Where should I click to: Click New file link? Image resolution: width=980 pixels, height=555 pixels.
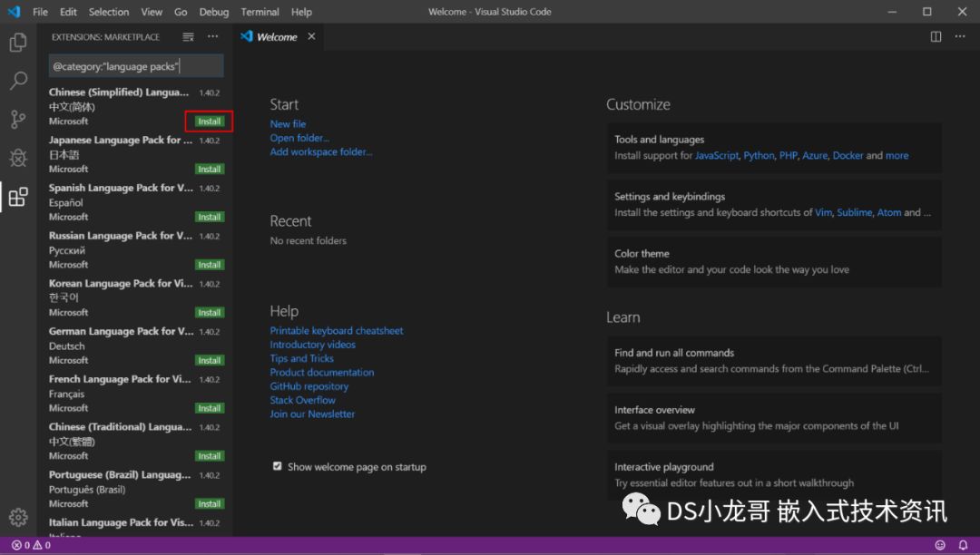288,123
